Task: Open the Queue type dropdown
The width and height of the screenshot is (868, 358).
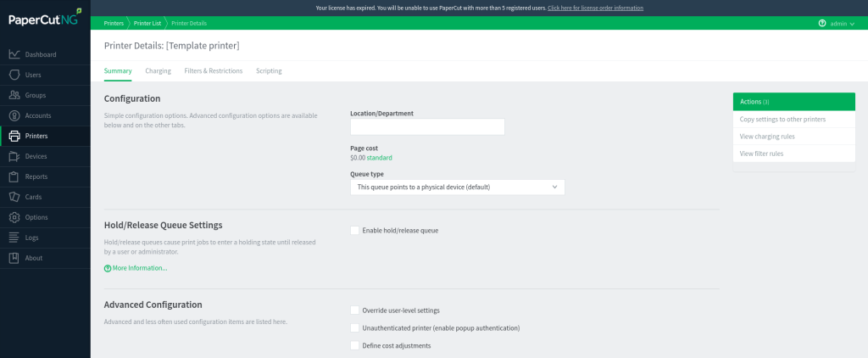Action: click(x=457, y=187)
